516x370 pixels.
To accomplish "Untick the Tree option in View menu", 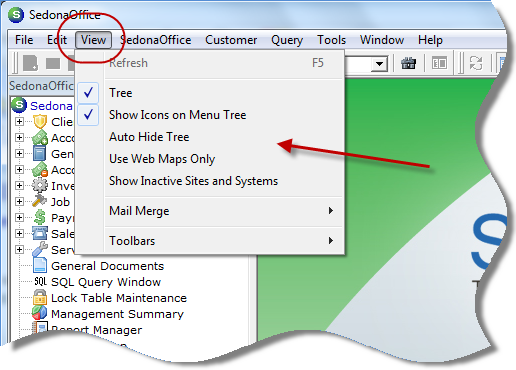I will coord(210,93).
